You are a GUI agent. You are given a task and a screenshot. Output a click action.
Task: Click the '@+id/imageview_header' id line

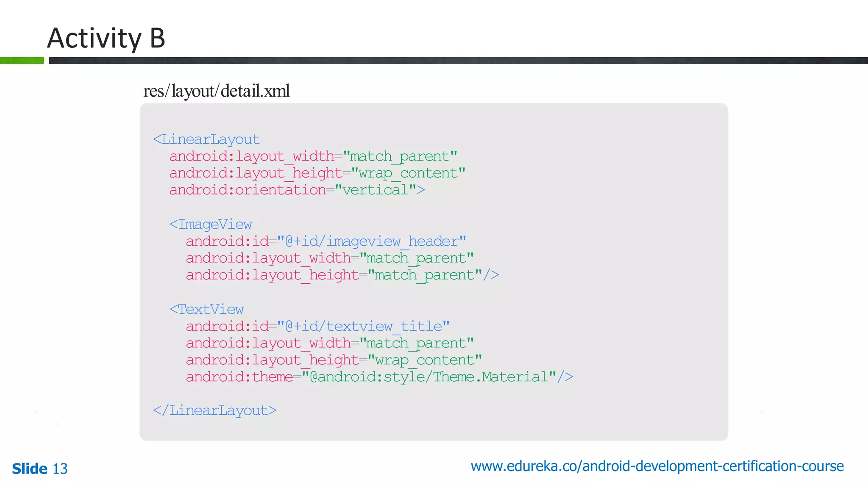(x=326, y=241)
